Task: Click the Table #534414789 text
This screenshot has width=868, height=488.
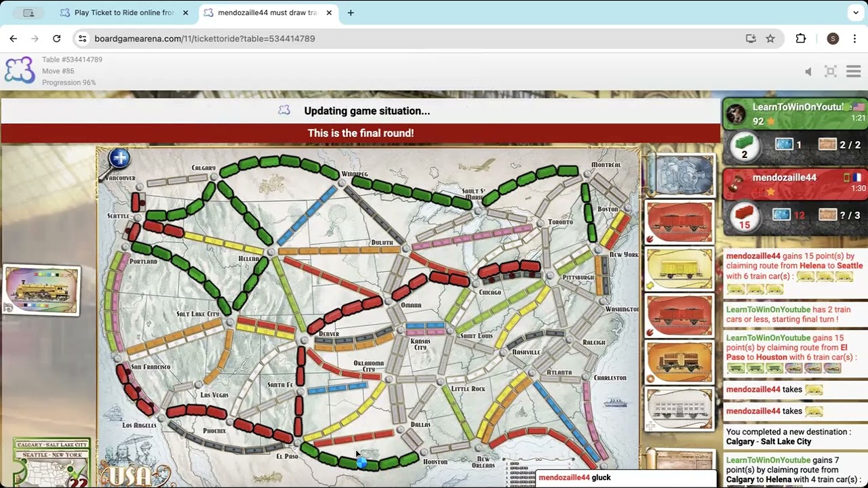Action: pyautogui.click(x=72, y=60)
